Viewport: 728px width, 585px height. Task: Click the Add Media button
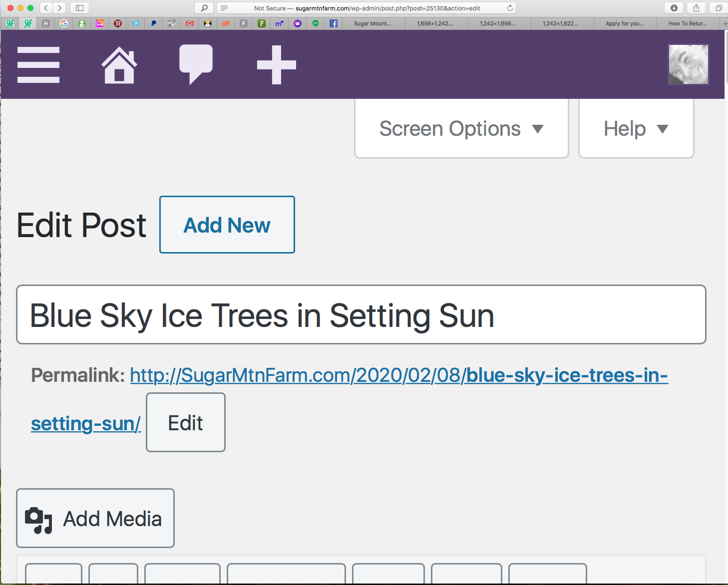(x=95, y=519)
